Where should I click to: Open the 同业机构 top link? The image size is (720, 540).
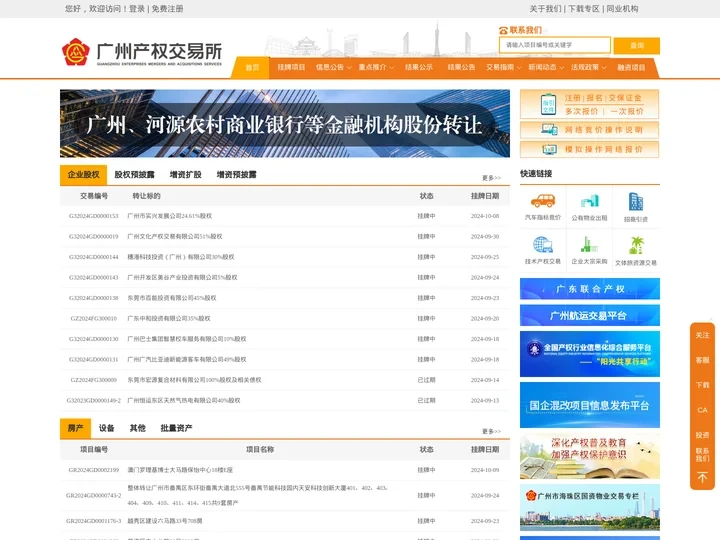pos(622,9)
